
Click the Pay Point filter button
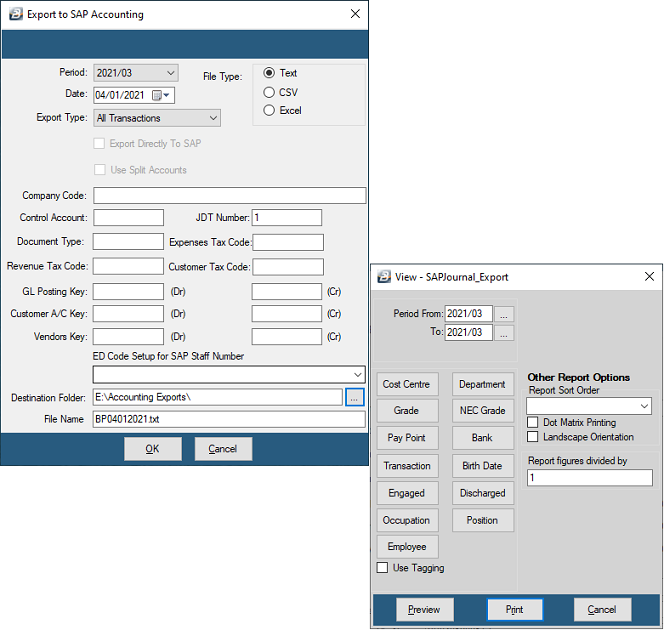407,438
